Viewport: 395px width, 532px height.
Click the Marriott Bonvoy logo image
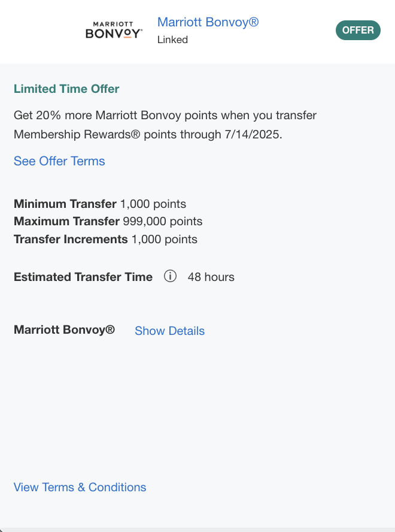[x=114, y=30]
